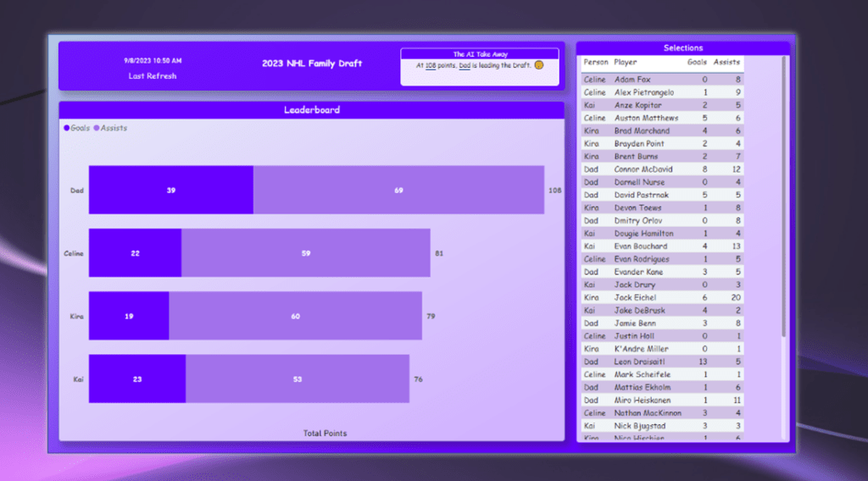Image resolution: width=868 pixels, height=481 pixels.
Task: Click the Brent Burns row
Action: (x=663, y=157)
